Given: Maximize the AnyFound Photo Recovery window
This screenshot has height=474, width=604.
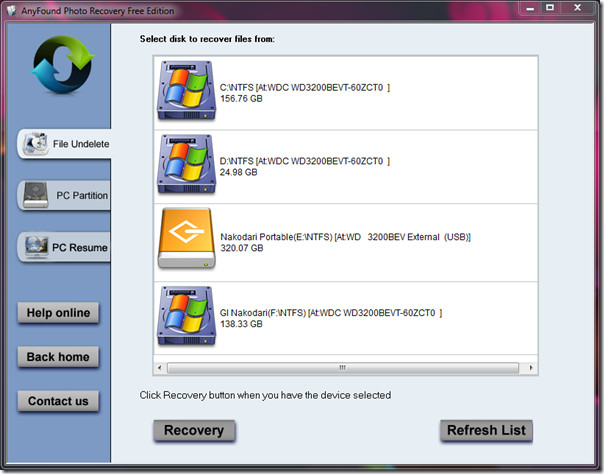Looking at the screenshot, I should point(550,8).
